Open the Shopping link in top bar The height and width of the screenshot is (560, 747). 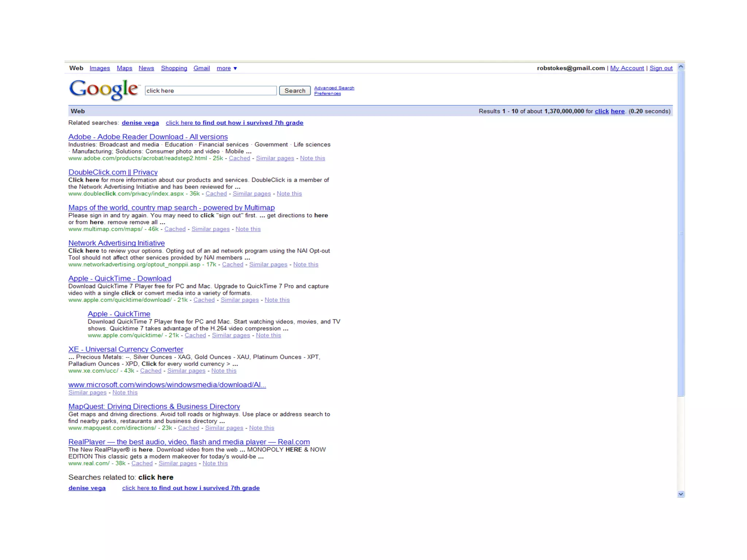click(x=174, y=68)
